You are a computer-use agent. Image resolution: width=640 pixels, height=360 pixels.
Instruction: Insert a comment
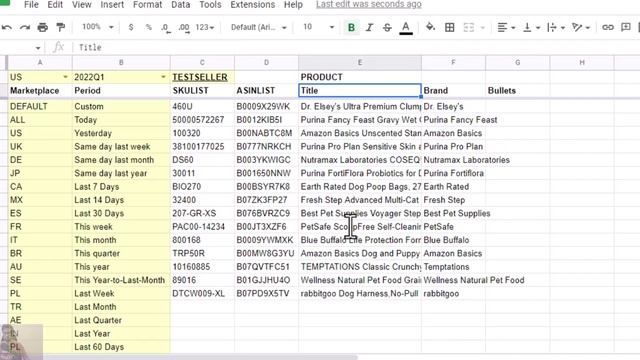625,27
